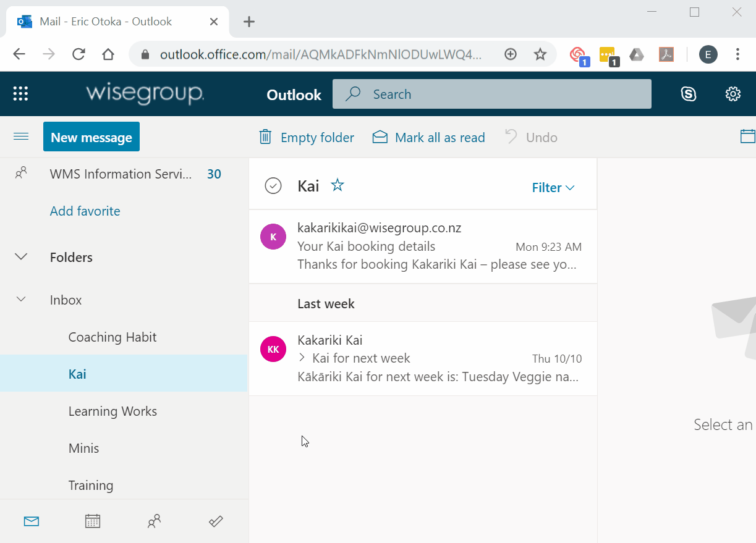Go to browser home page

[x=108, y=54]
